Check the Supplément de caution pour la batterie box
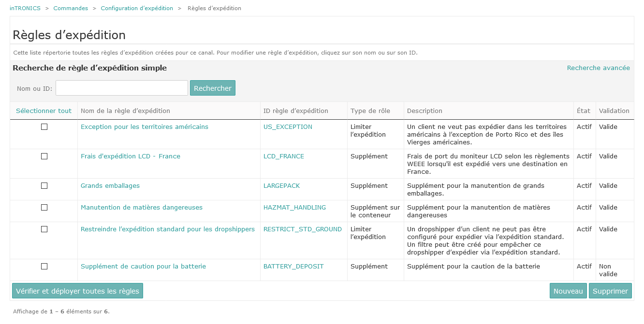The width and height of the screenshot is (644, 324). point(44,267)
